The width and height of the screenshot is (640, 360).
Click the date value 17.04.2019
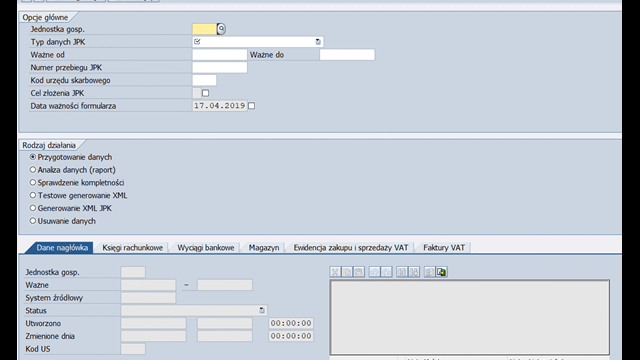[220, 106]
